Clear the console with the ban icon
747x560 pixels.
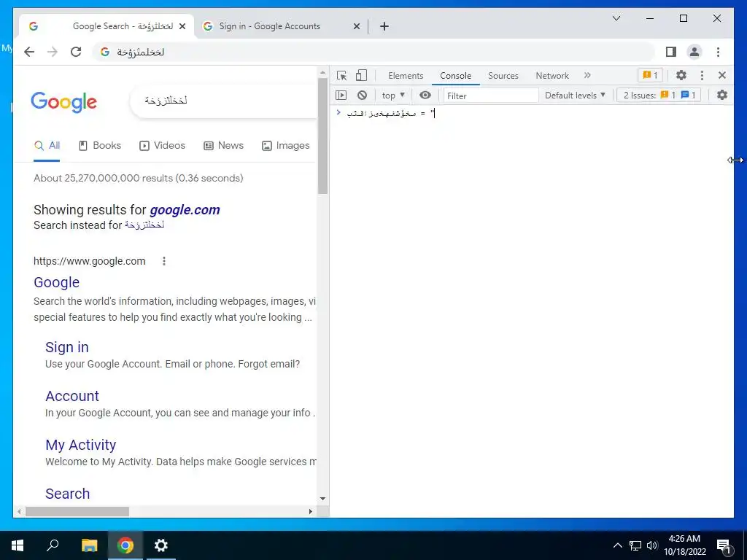click(362, 96)
